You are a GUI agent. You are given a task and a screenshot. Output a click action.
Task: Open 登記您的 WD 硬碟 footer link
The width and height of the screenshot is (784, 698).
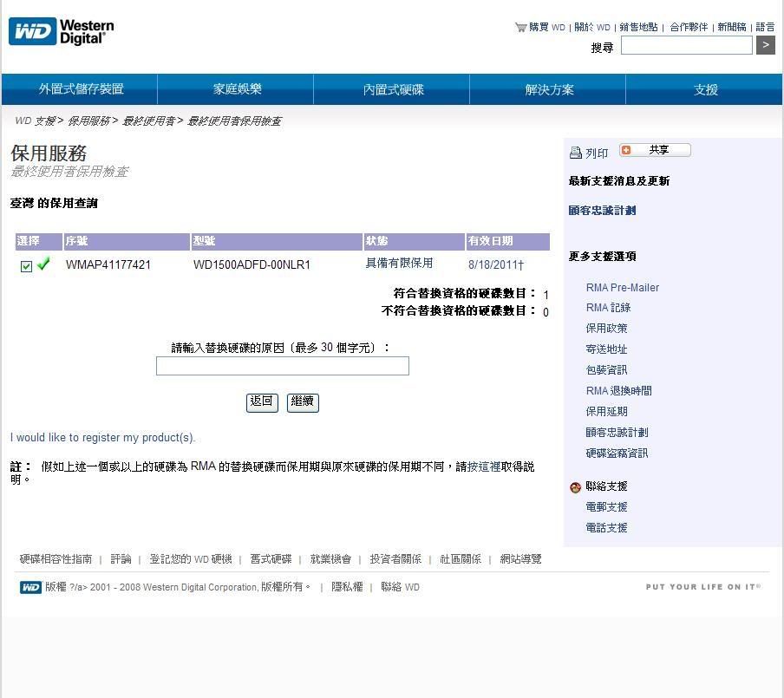[191, 559]
